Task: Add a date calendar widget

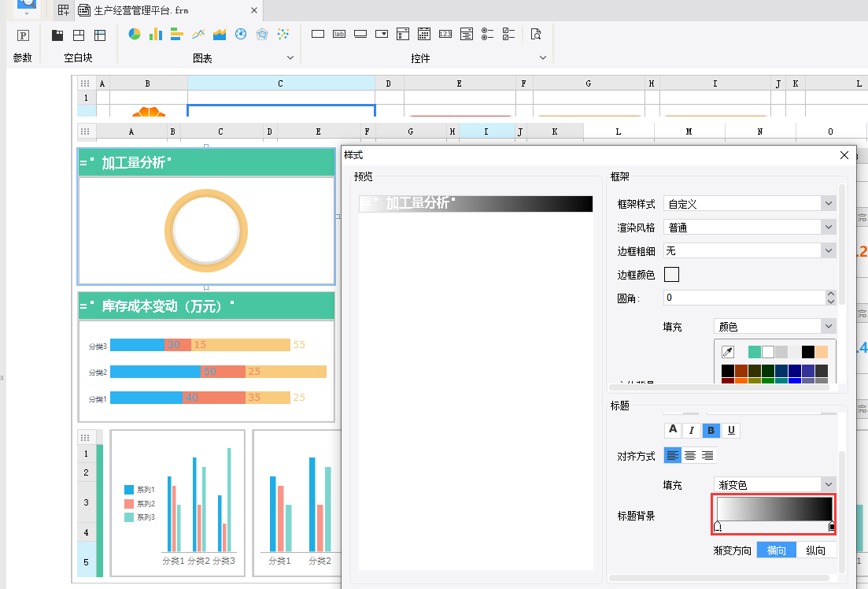Action: [424, 35]
